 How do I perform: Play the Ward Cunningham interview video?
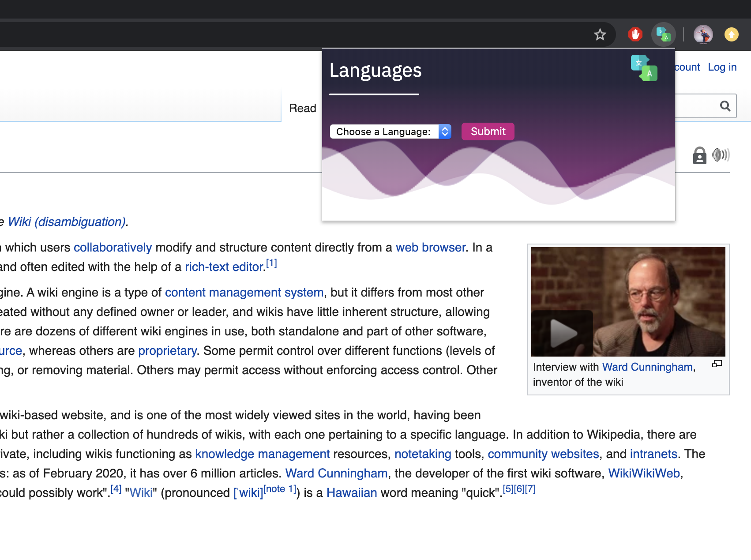(x=563, y=333)
